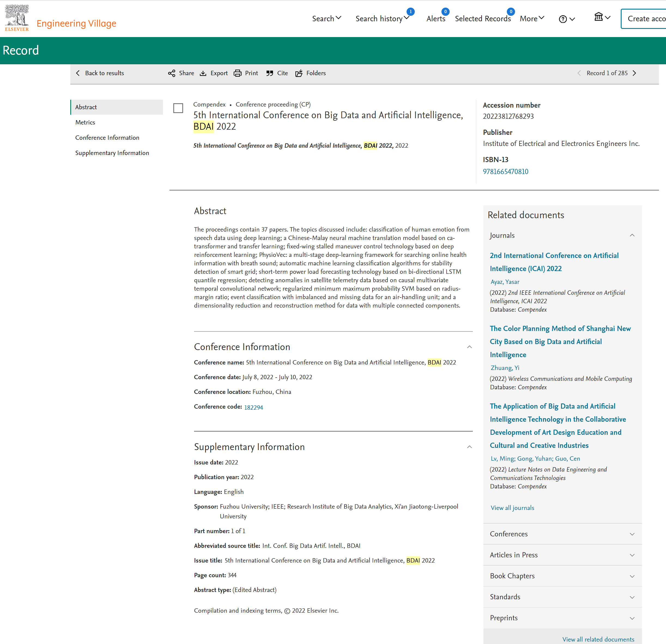Open Selected Records in header

(x=483, y=19)
